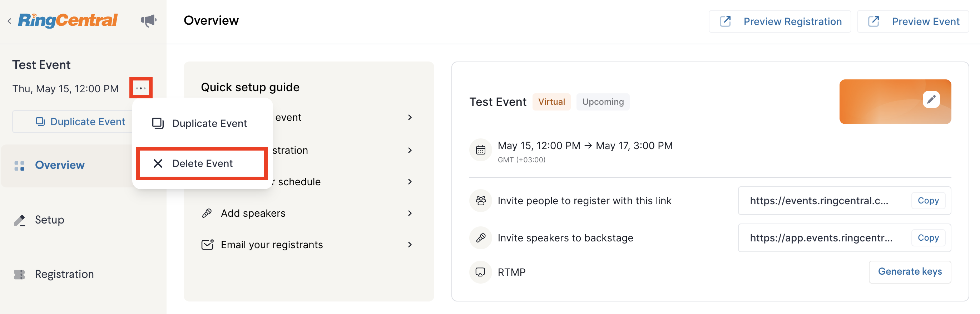The image size is (980, 314).
Task: Expand the guide row ending in 'schedule'
Action: pyautogui.click(x=410, y=182)
